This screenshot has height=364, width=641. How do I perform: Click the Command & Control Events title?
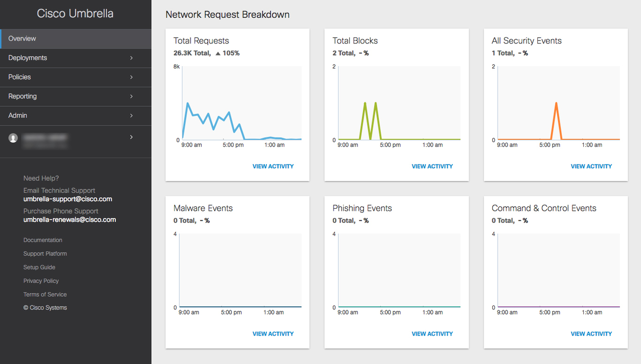[x=544, y=208]
